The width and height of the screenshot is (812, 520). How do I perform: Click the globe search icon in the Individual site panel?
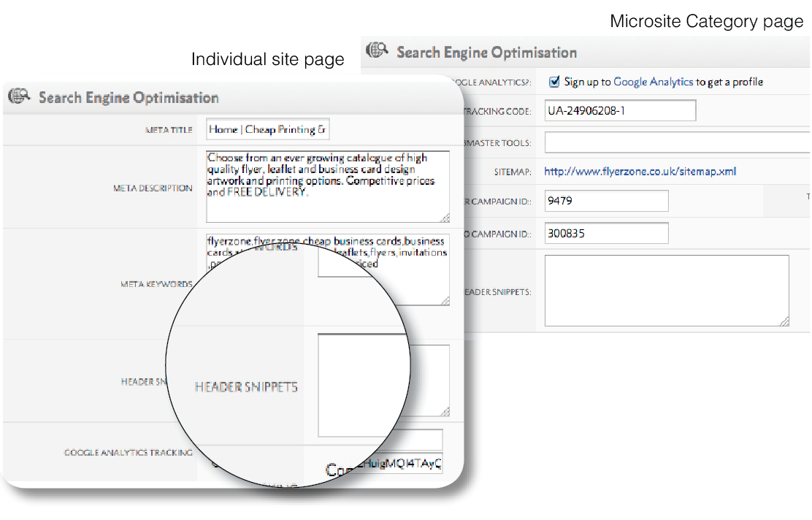19,97
